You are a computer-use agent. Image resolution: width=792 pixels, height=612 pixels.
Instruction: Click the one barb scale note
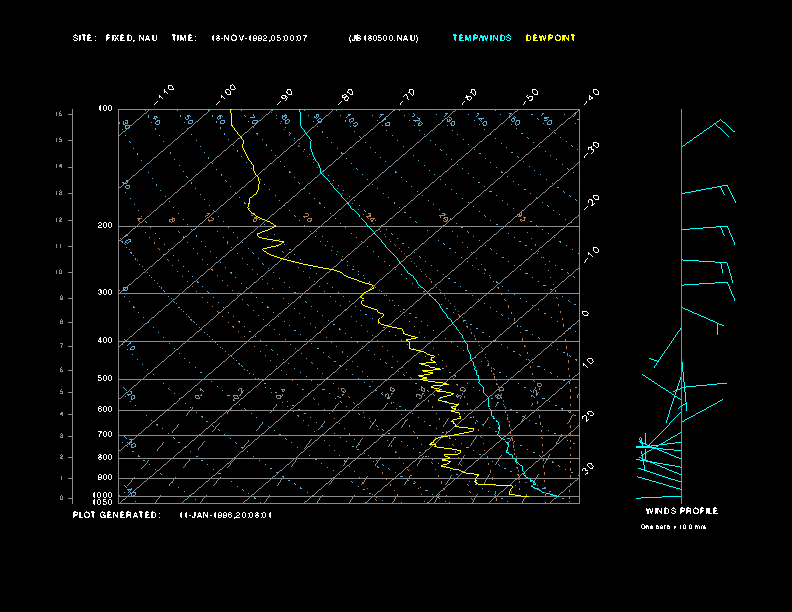[x=673, y=526]
